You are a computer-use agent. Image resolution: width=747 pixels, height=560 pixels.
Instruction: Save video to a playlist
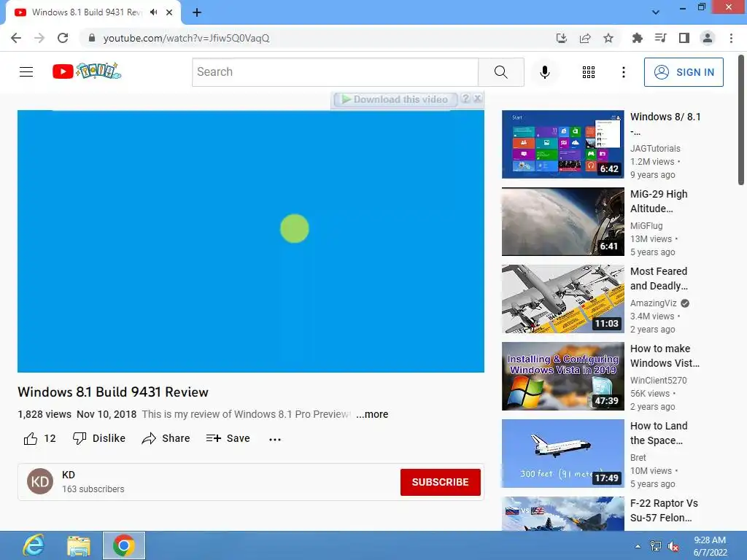pos(228,438)
